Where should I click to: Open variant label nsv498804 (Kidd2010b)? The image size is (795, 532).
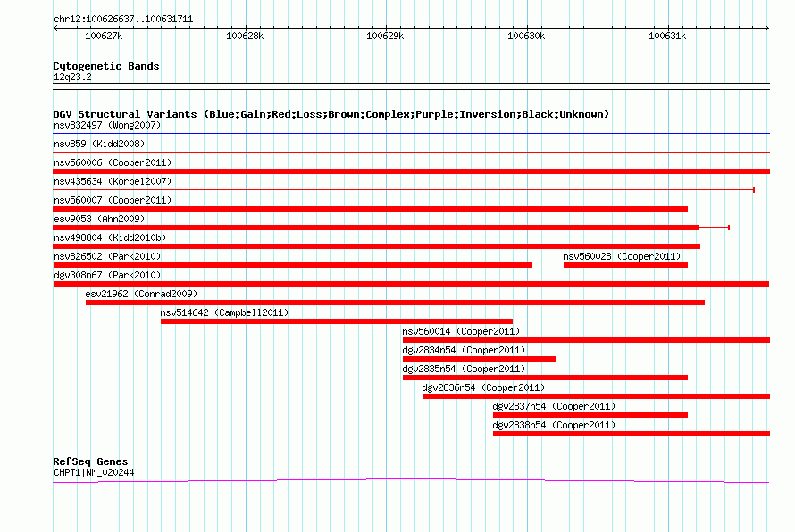pos(110,237)
